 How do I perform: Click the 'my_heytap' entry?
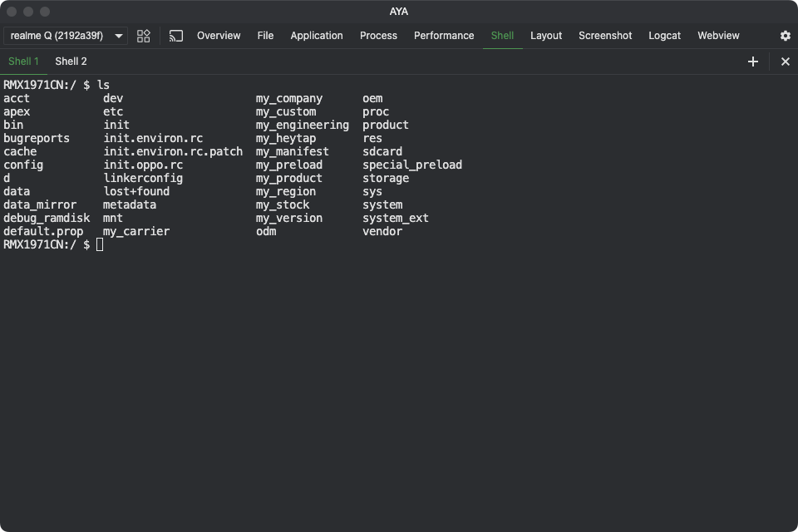(285, 139)
